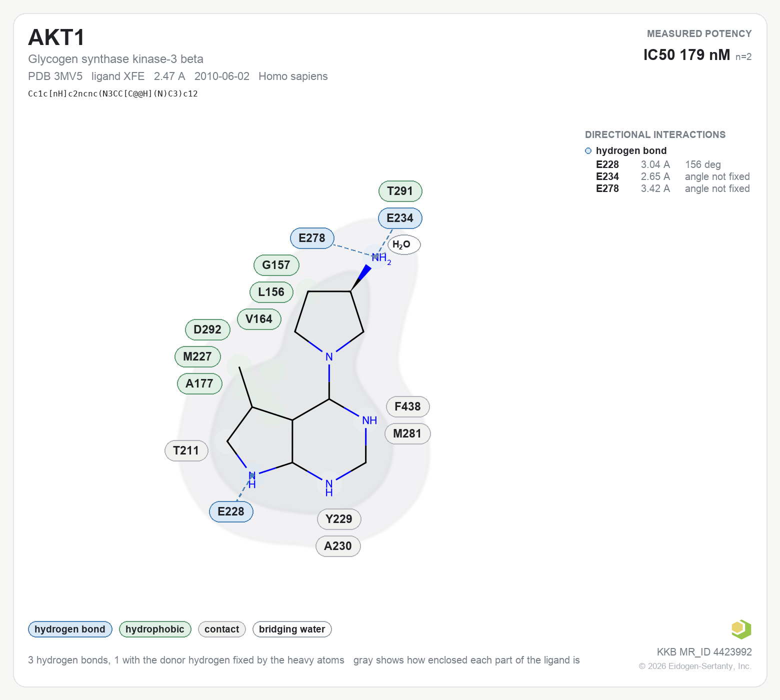The image size is (780, 700).
Task: Click the NH2 amine group on the ligand
Action: click(381, 258)
